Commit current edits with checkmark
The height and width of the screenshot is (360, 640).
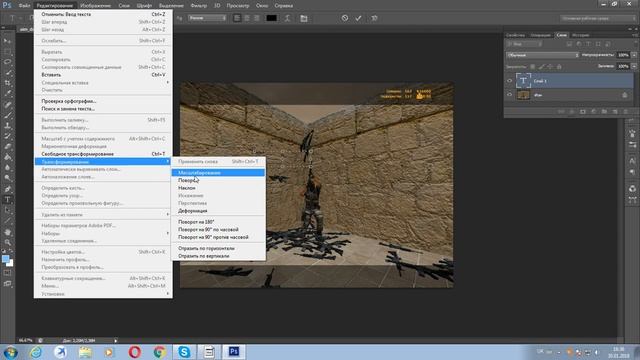click(x=358, y=18)
